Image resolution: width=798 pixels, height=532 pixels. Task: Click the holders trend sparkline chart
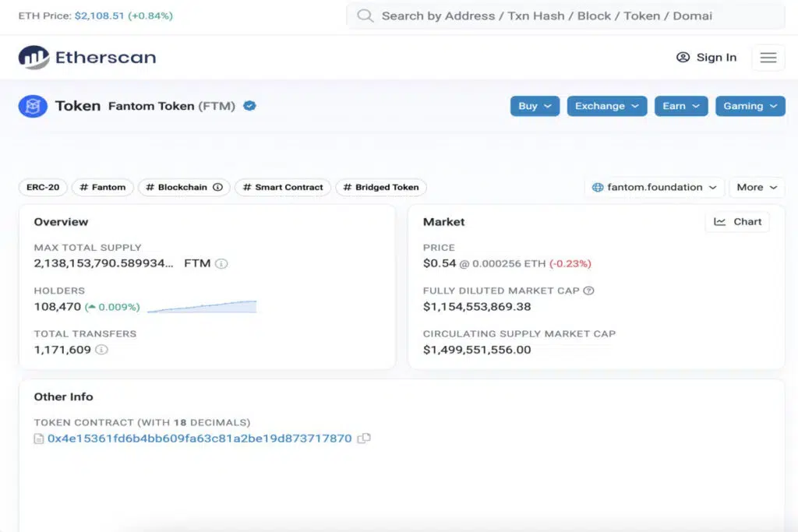pyautogui.click(x=202, y=307)
